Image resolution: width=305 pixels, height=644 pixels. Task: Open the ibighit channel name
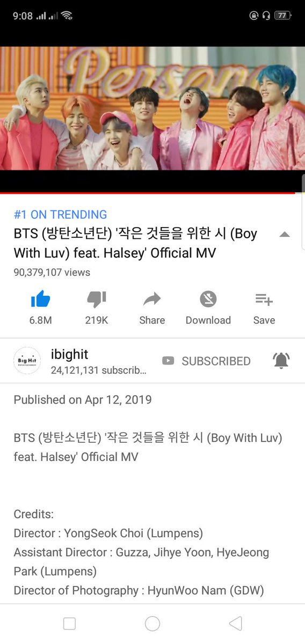(x=69, y=354)
